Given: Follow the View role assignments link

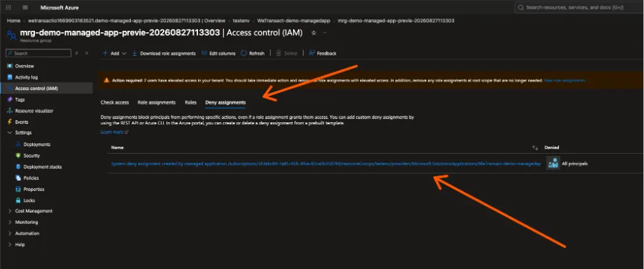Looking at the screenshot, I should pos(565,80).
